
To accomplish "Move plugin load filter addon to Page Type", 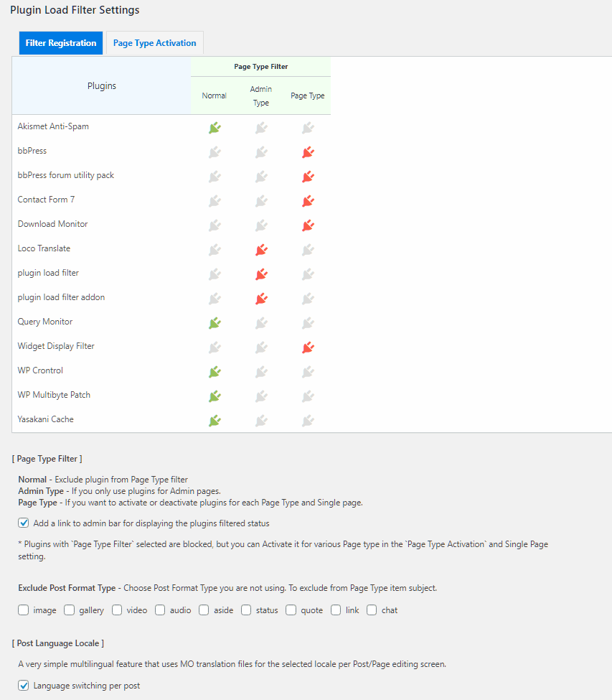I will click(x=307, y=298).
